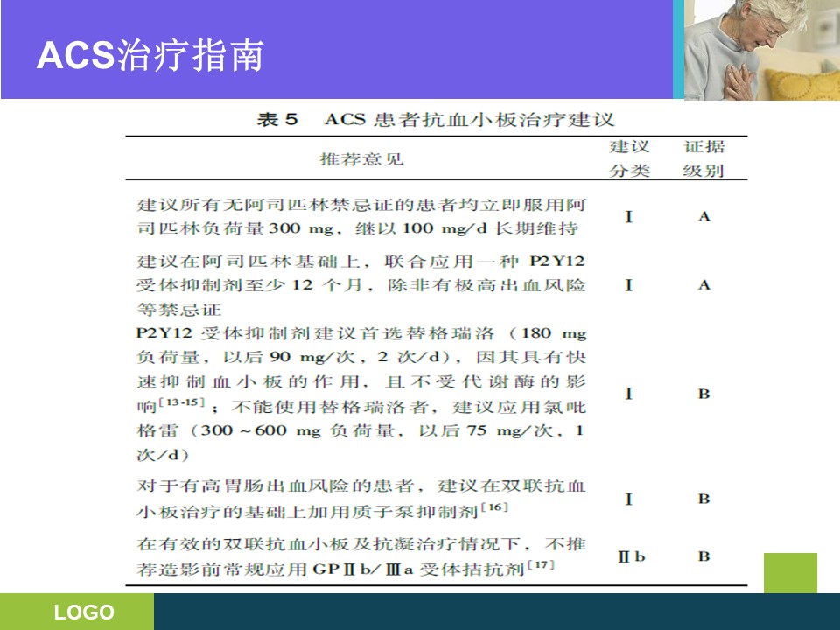Click the P2Y12 at least 12 months recommendation
The height and width of the screenshot is (630, 840).
tap(361, 285)
